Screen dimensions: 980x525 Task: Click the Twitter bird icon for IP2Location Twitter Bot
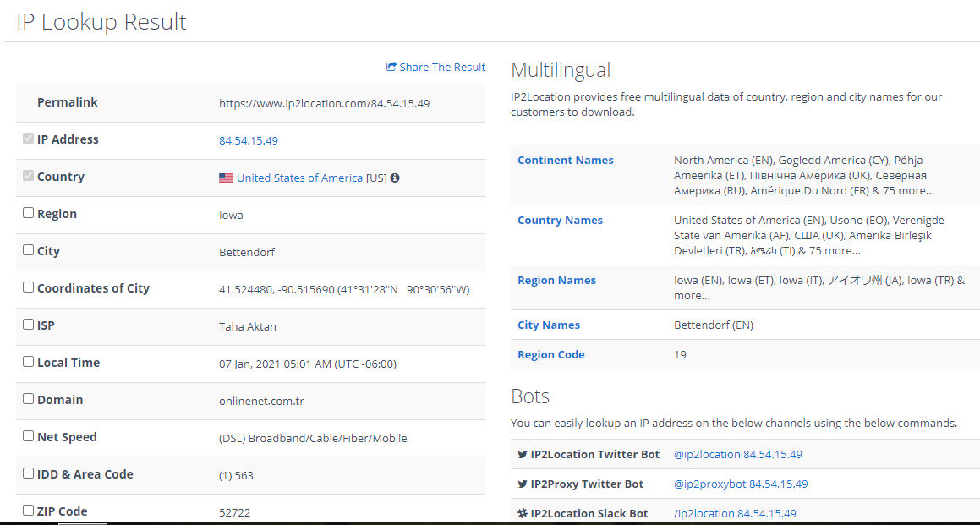(523, 454)
